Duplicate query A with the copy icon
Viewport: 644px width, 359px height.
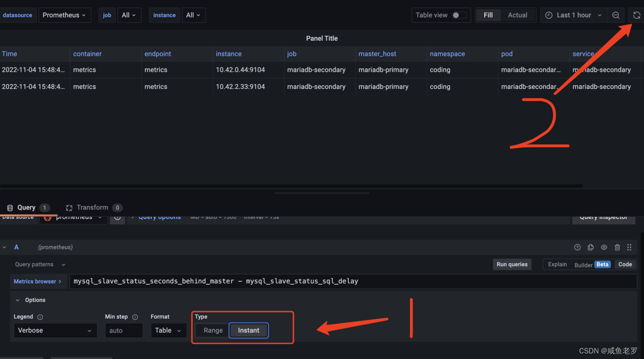tap(590, 247)
